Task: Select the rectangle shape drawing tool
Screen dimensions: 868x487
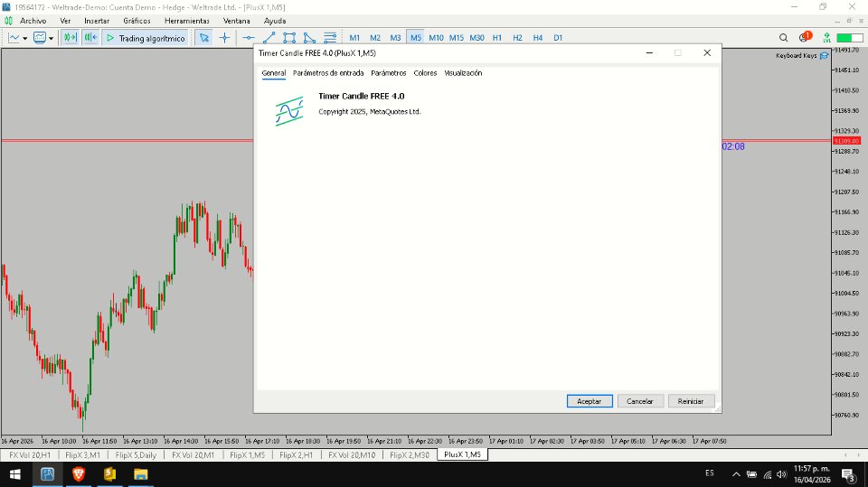Action: click(x=289, y=38)
